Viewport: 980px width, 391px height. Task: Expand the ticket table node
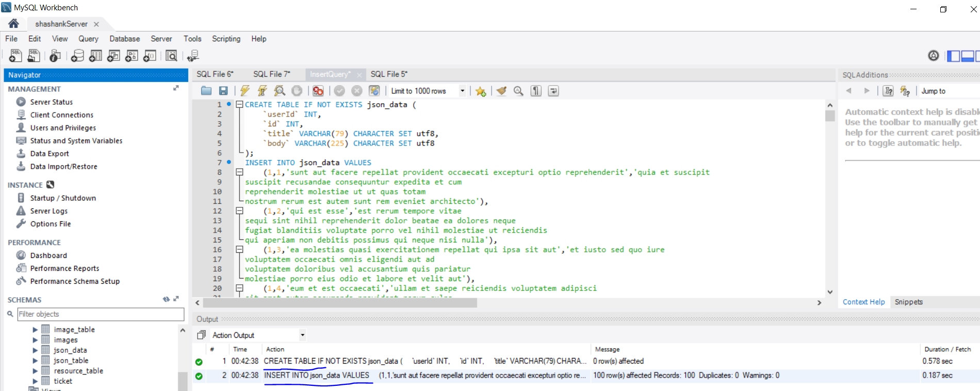point(35,381)
